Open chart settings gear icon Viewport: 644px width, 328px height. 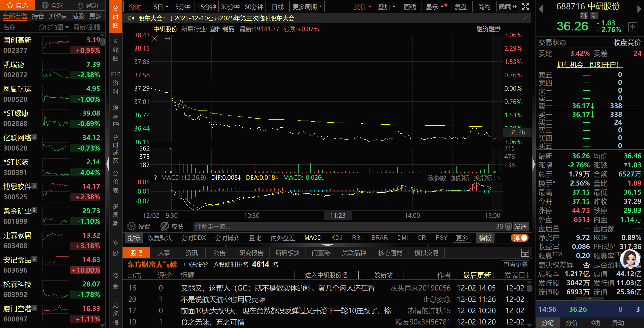point(131,226)
